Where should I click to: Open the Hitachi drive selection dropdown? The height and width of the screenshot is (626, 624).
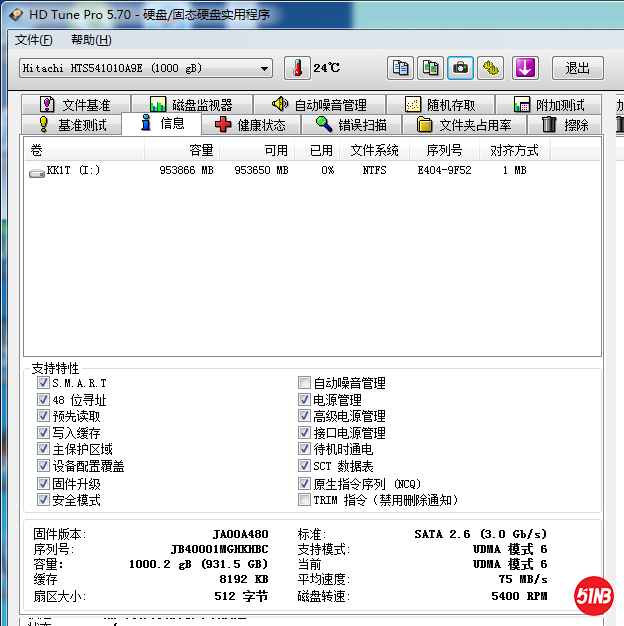click(146, 68)
